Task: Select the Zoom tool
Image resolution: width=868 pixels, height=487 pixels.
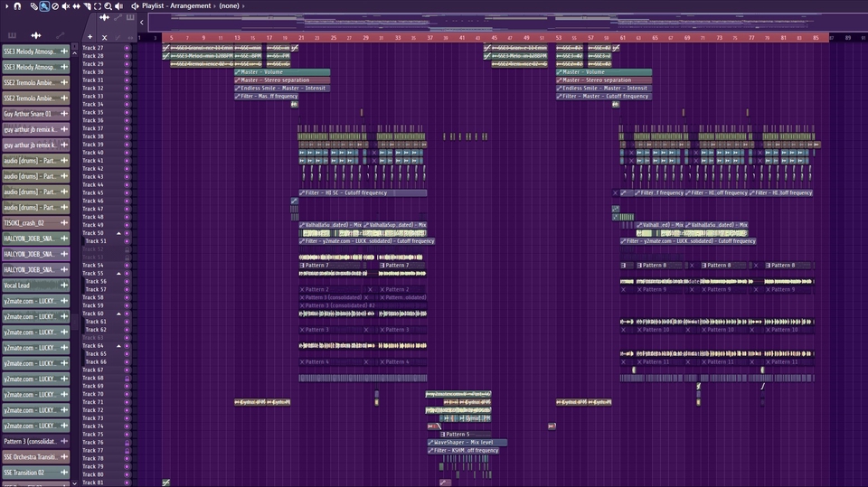Action: pos(108,6)
